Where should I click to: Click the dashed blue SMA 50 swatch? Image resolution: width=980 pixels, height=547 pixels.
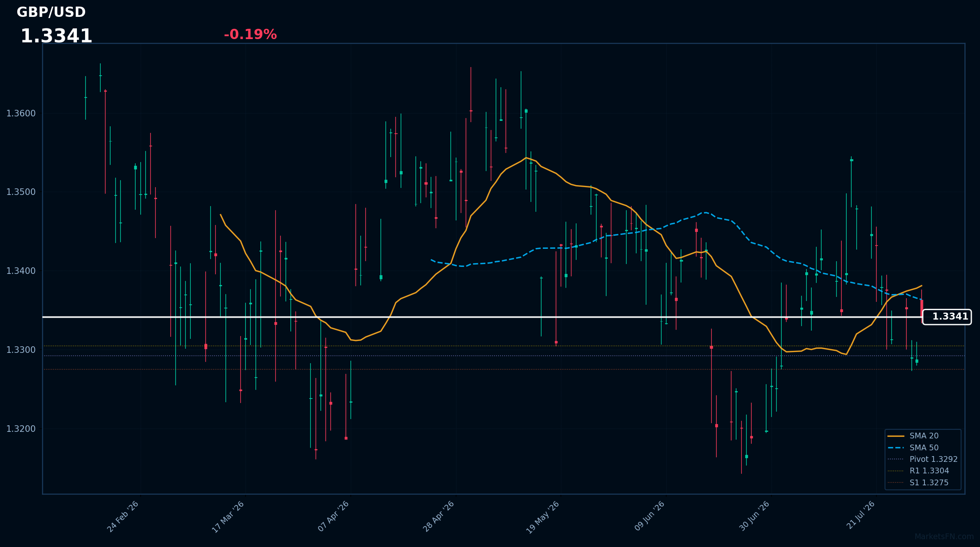896,447
